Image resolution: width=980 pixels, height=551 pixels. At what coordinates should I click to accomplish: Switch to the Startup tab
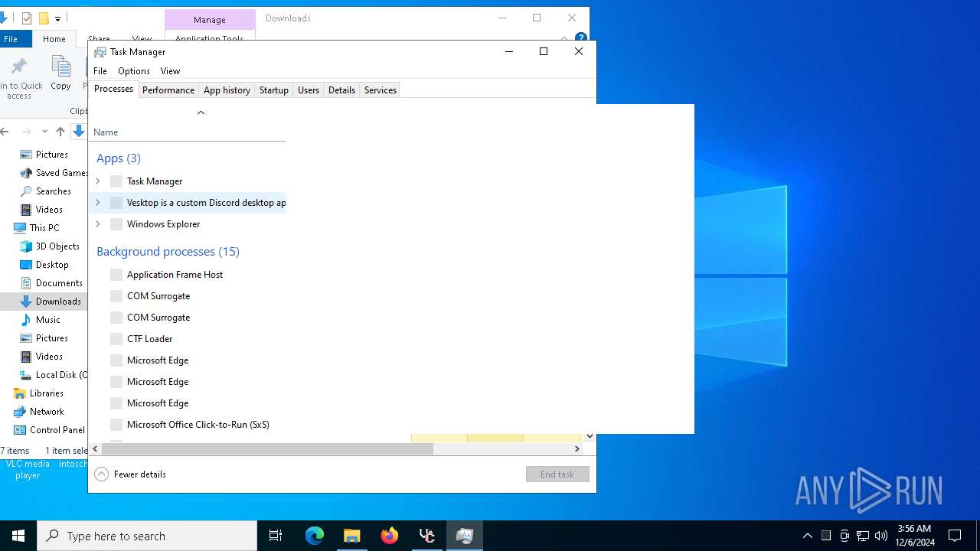click(x=273, y=90)
